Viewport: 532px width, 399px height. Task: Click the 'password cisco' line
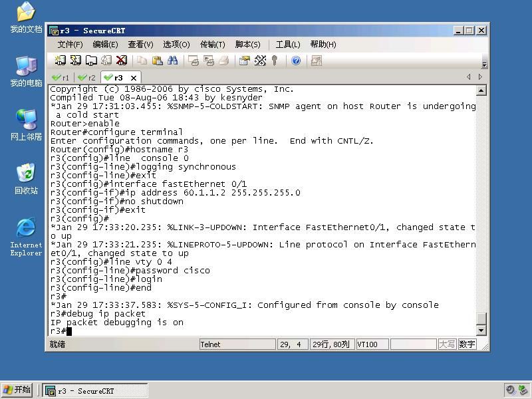130,271
